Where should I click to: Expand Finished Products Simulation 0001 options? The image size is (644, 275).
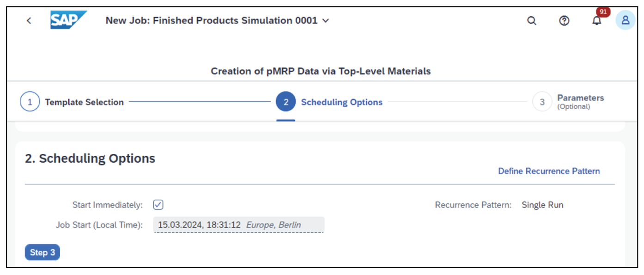click(x=325, y=21)
